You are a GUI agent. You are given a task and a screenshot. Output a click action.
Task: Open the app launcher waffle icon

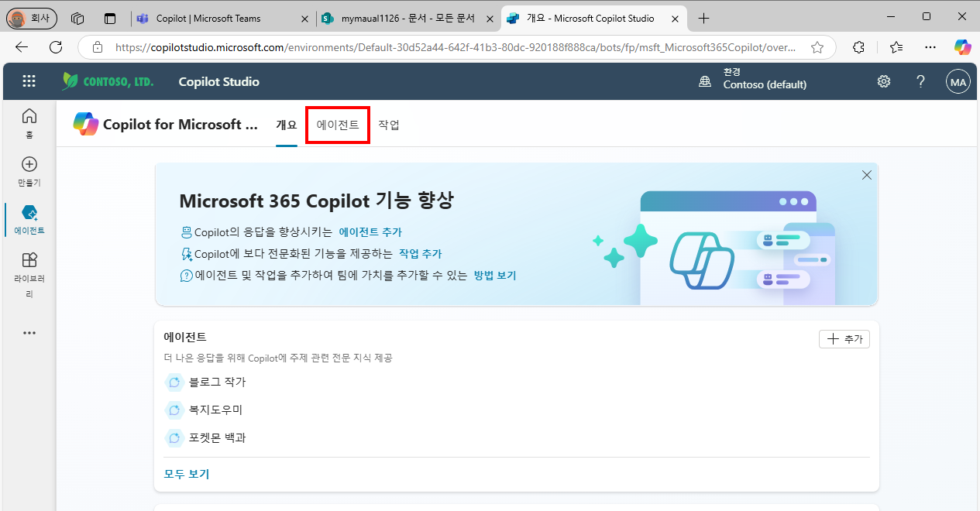point(29,81)
